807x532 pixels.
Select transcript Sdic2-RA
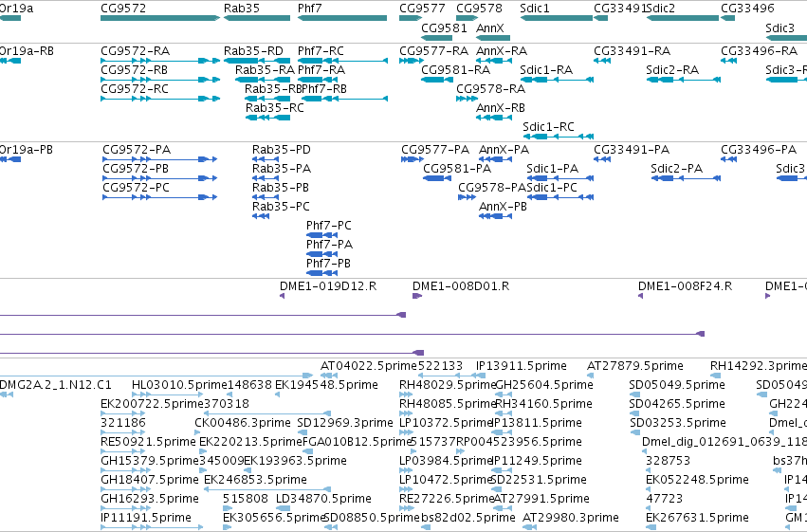pos(672,70)
